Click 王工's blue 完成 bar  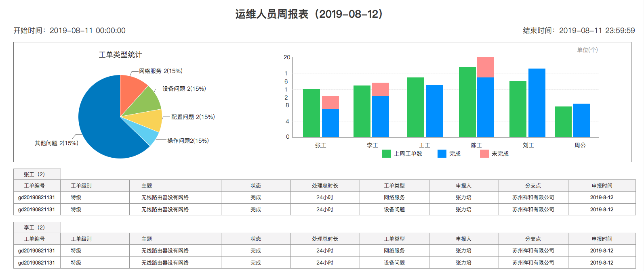(434, 111)
